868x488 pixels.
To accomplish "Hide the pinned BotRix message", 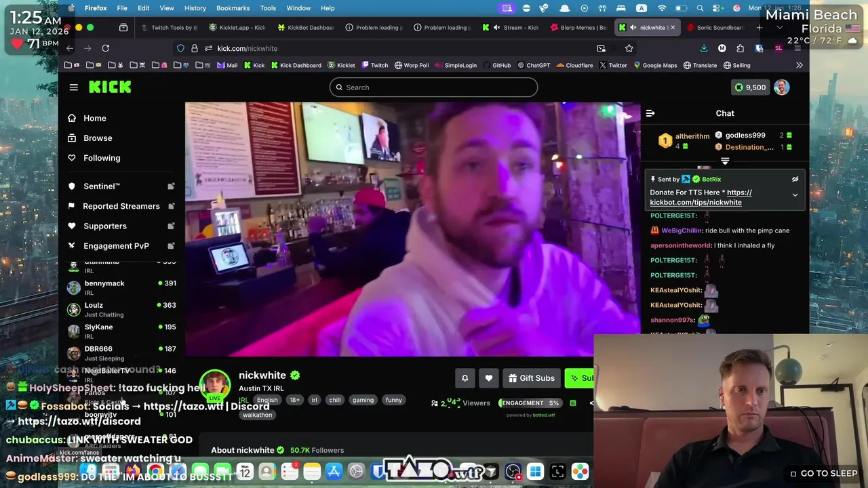I will pyautogui.click(x=795, y=180).
